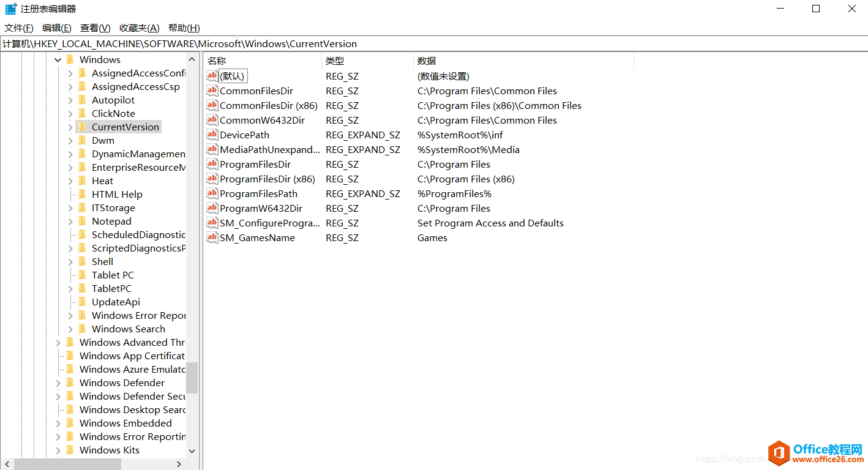The image size is (868, 470).
Task: Open the 帮助(H) menu
Action: pos(184,28)
